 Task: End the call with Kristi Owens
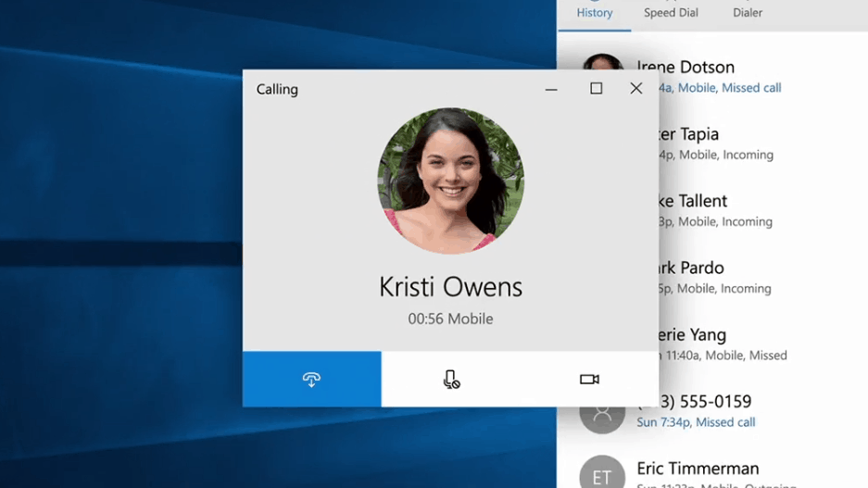pyautogui.click(x=311, y=380)
